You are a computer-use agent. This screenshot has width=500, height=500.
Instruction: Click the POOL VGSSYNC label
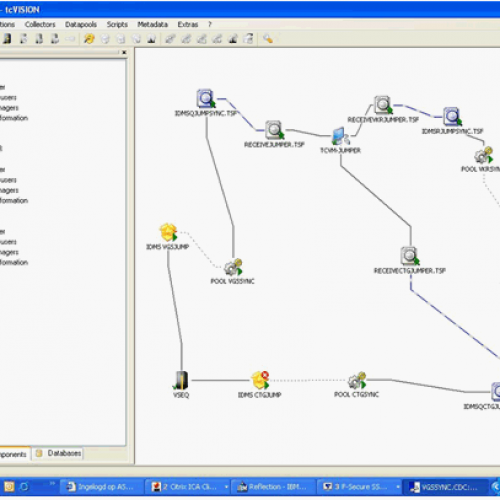click(232, 281)
